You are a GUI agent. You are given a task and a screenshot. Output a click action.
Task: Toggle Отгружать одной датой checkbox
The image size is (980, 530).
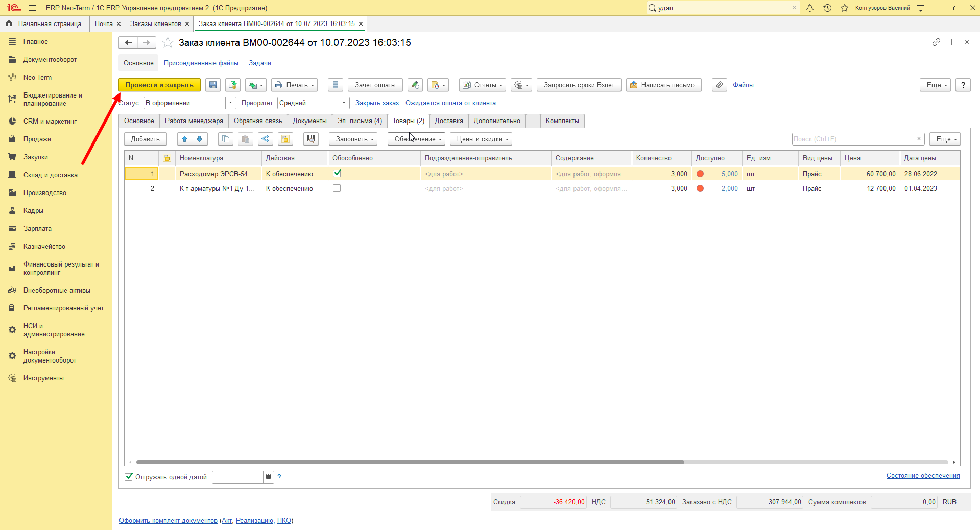click(x=129, y=477)
